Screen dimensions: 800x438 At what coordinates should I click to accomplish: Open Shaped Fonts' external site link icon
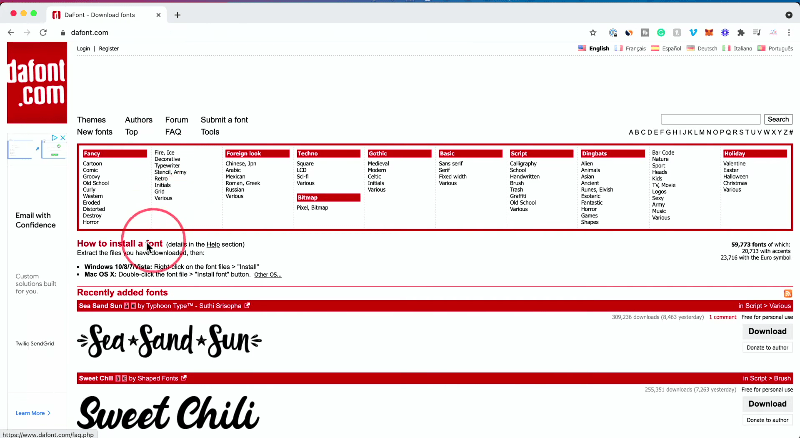pos(184,378)
